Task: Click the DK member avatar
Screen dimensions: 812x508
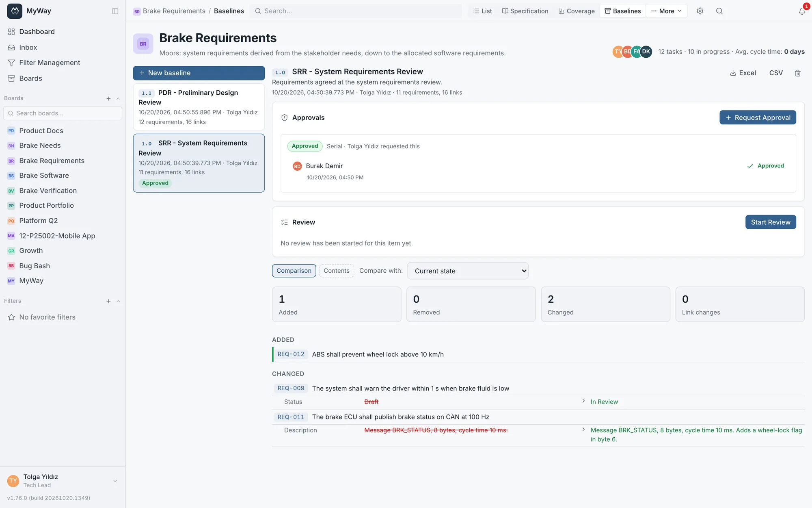Action: 646,52
